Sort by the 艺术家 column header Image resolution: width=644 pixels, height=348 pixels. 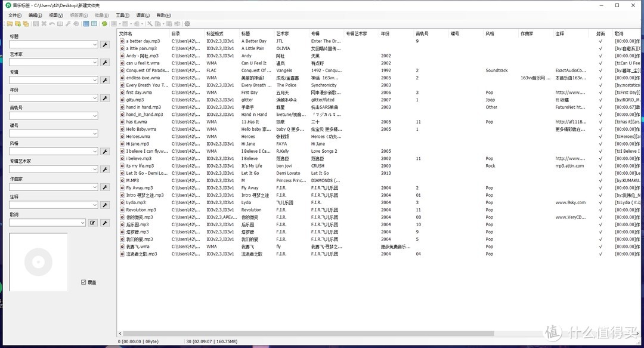[x=283, y=34]
